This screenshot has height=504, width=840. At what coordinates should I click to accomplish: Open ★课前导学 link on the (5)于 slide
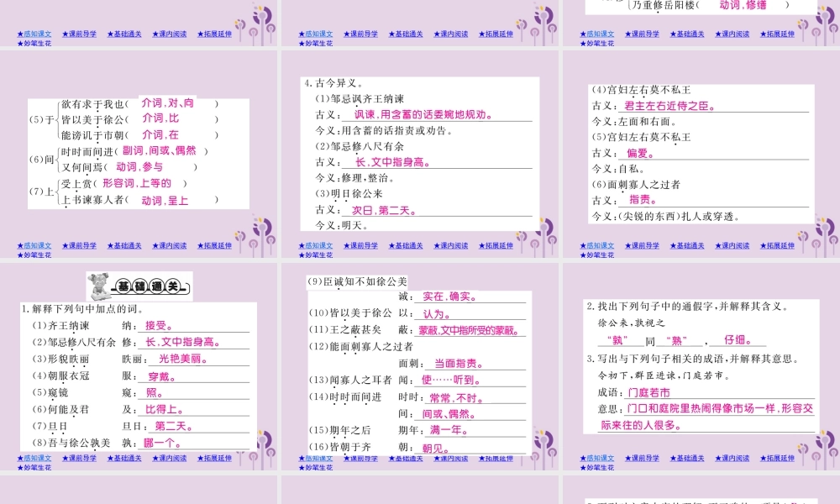pyautogui.click(x=79, y=246)
